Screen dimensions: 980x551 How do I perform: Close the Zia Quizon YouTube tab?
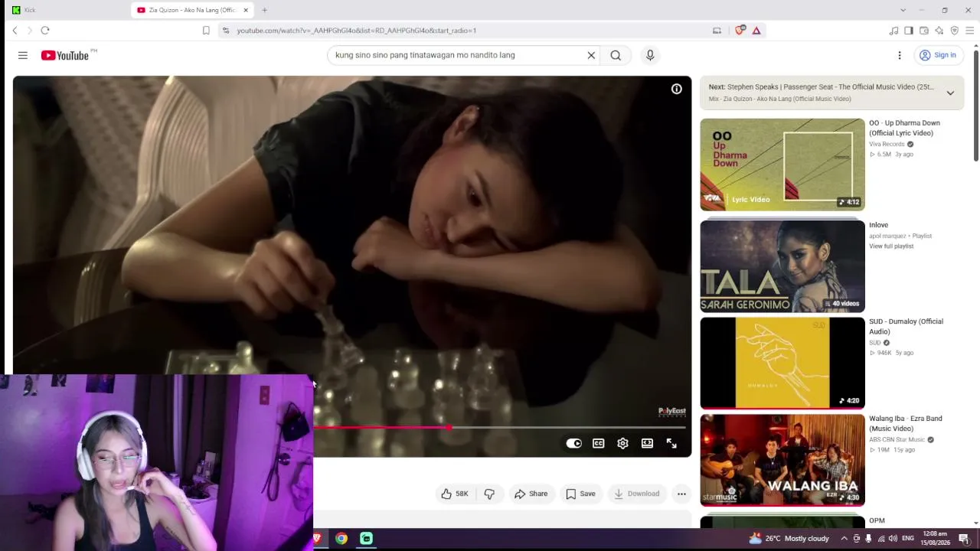pos(246,10)
